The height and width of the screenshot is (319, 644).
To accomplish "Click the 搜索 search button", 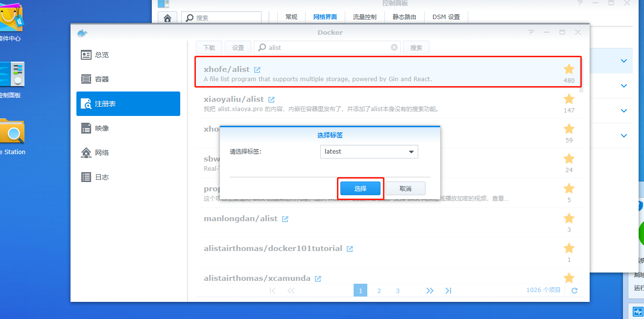I will [416, 47].
